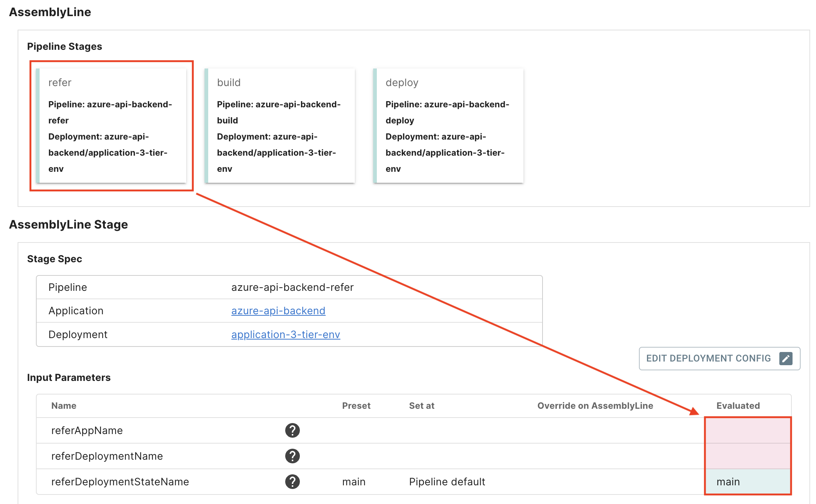Open the application-3-tier-env deployment link
This screenshot has width=816, height=504.
[286, 334]
